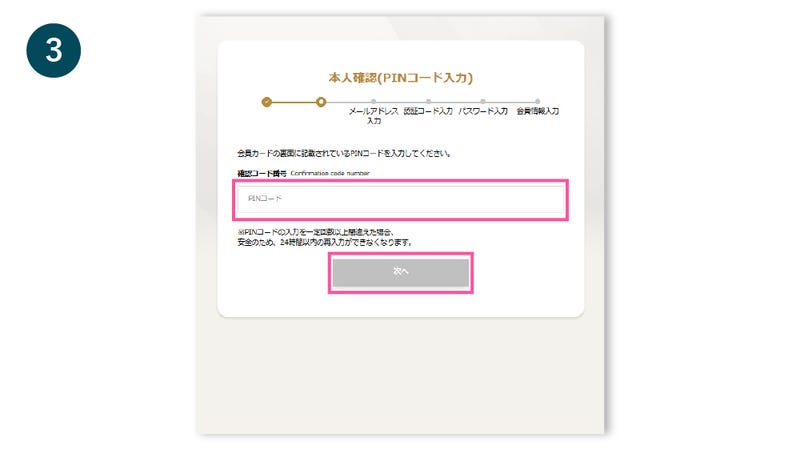Viewport: 800px width, 450px height.
Task: Click the 24時間以内 re-entry warning line
Action: 324,243
